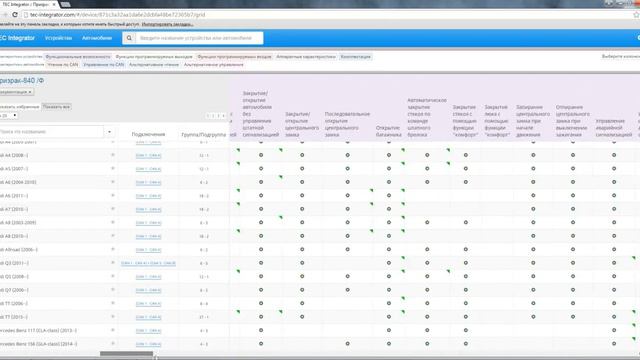Focus the search-by-name filter field

tap(52, 132)
